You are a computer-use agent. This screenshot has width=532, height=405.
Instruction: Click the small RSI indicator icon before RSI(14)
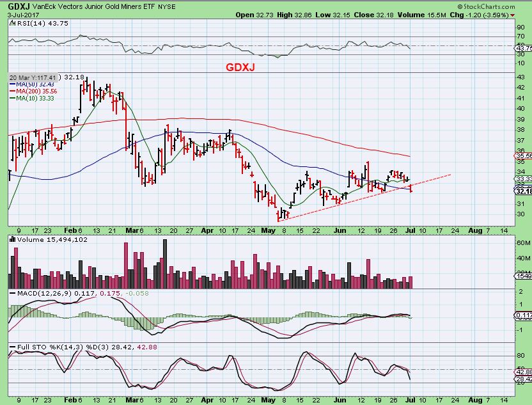pyautogui.click(x=12, y=24)
